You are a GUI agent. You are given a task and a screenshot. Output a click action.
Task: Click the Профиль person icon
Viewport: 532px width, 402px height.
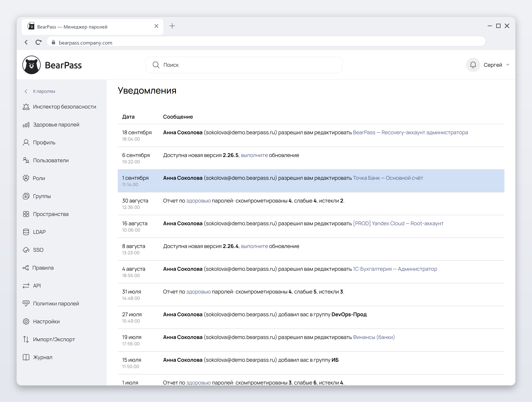(x=26, y=142)
